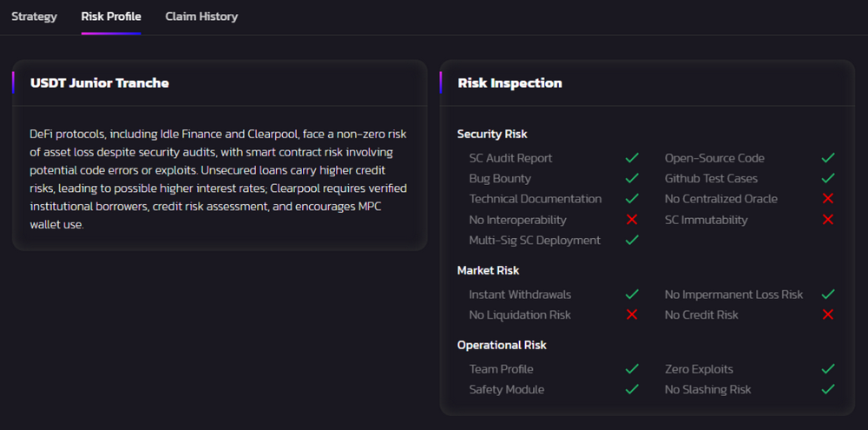Click the green check next to SC Audit Report
Viewport: 868px width, 430px height.
tap(632, 158)
